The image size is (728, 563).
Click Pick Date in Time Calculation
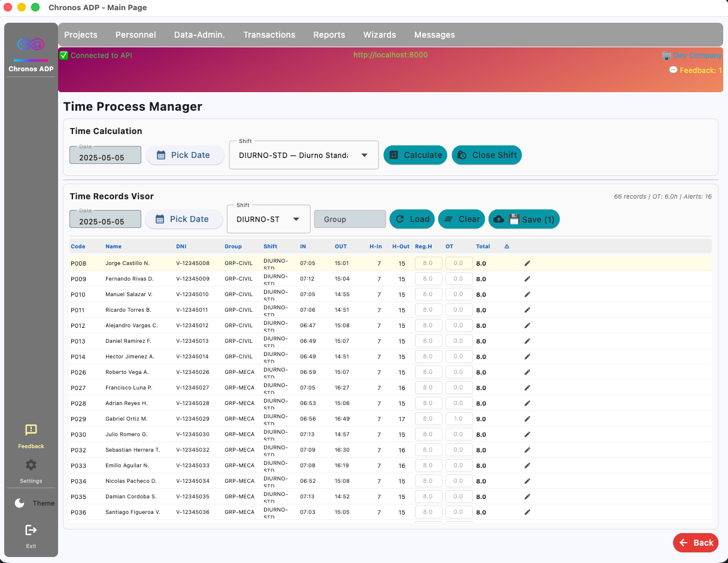pos(185,155)
